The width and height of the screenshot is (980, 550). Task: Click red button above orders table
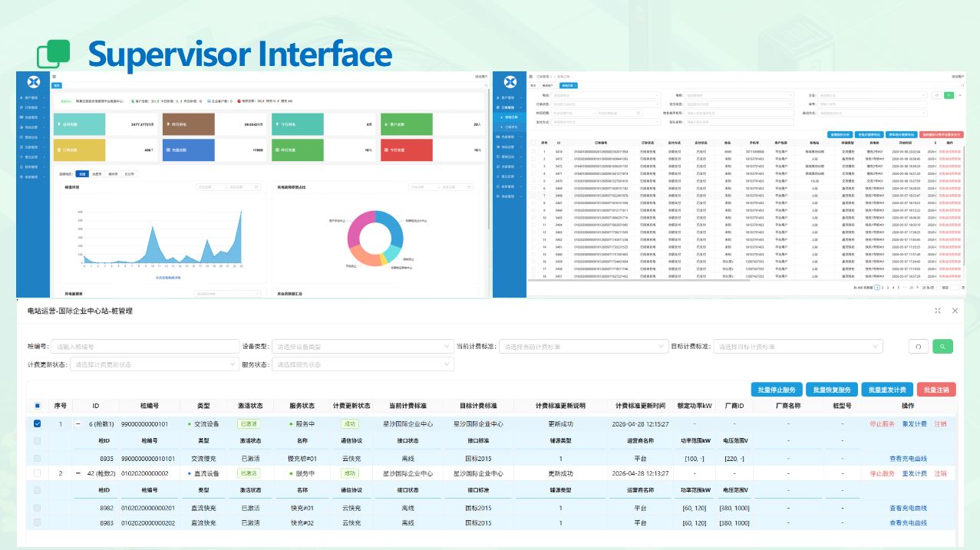click(x=941, y=134)
